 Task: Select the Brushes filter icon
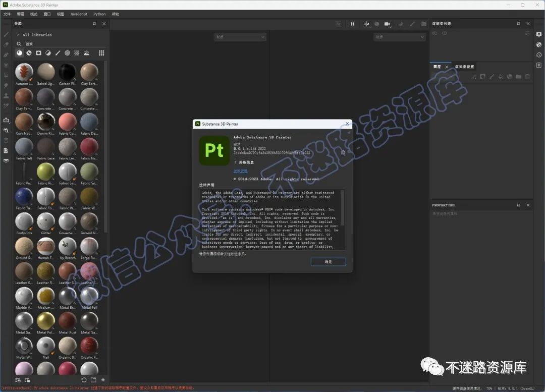coord(58,53)
